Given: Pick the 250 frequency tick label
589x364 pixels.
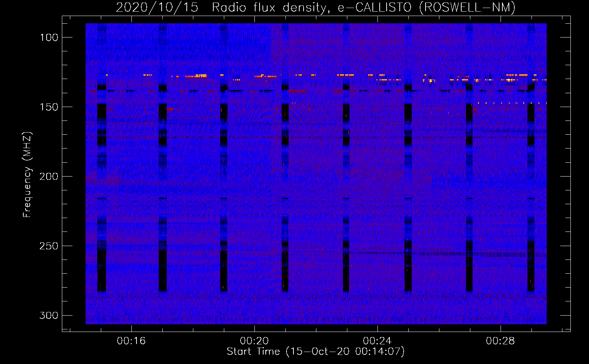Looking at the screenshot, I should (x=49, y=246).
